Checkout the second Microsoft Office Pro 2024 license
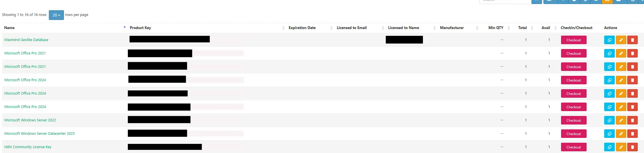Viewport: 644px width, 153px height. (x=574, y=93)
